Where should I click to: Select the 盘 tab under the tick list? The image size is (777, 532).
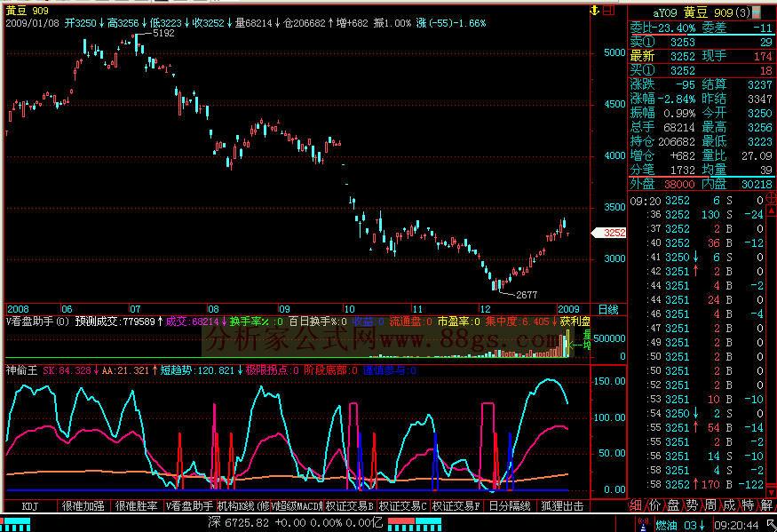click(x=673, y=505)
